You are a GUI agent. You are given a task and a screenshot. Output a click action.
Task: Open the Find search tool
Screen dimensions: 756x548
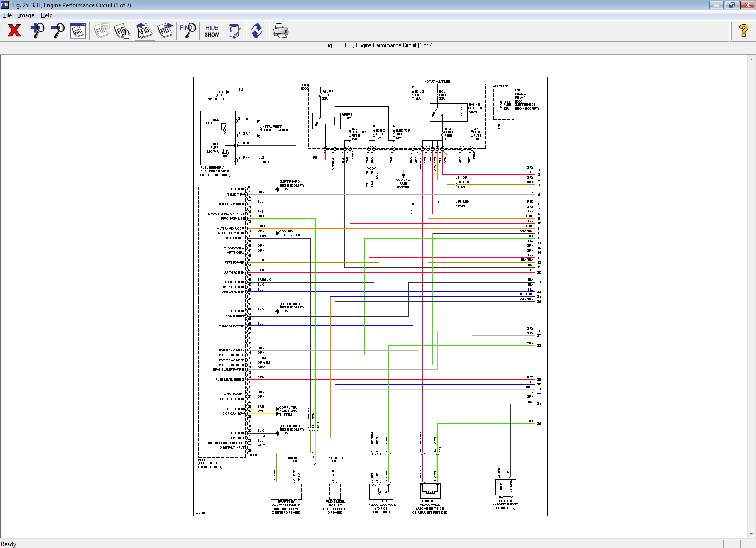[x=188, y=31]
